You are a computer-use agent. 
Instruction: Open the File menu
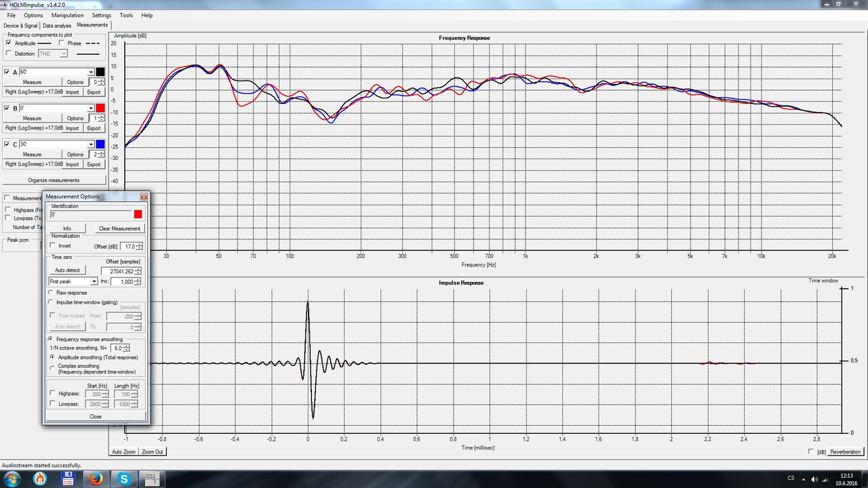coord(12,15)
